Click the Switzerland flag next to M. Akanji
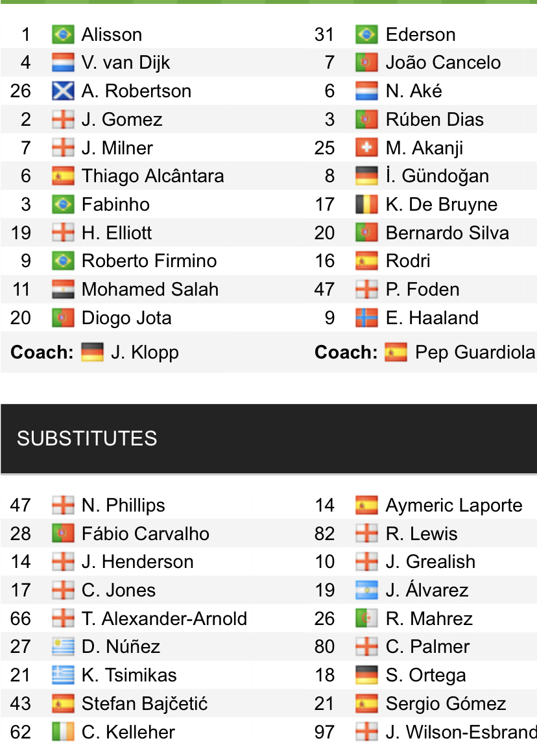This screenshot has width=537, height=756. pyautogui.click(x=366, y=148)
